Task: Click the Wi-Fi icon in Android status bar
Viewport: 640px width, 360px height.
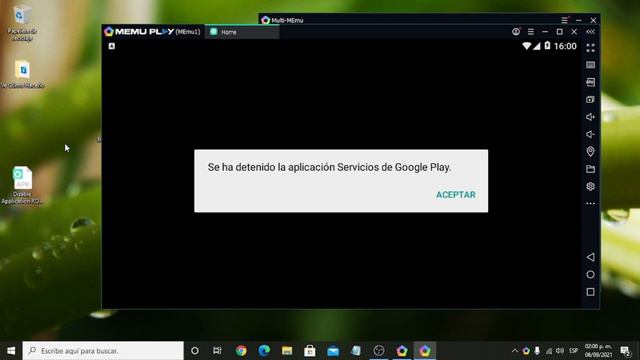Action: [527, 46]
